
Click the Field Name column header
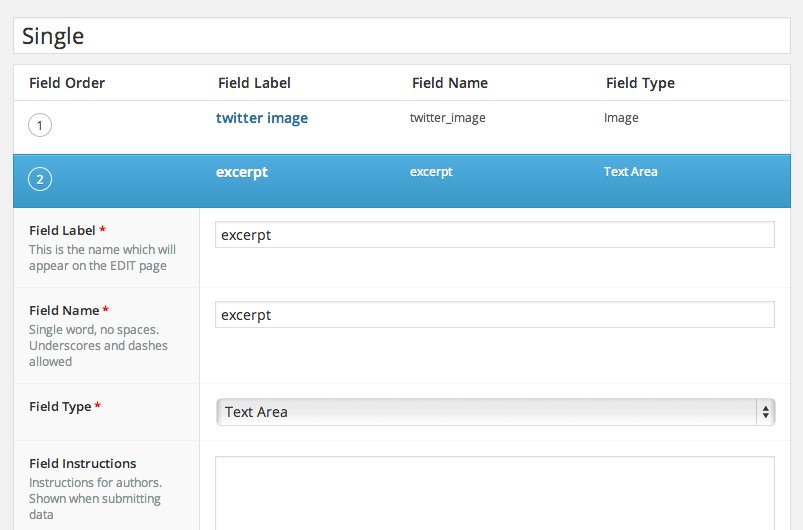(450, 83)
